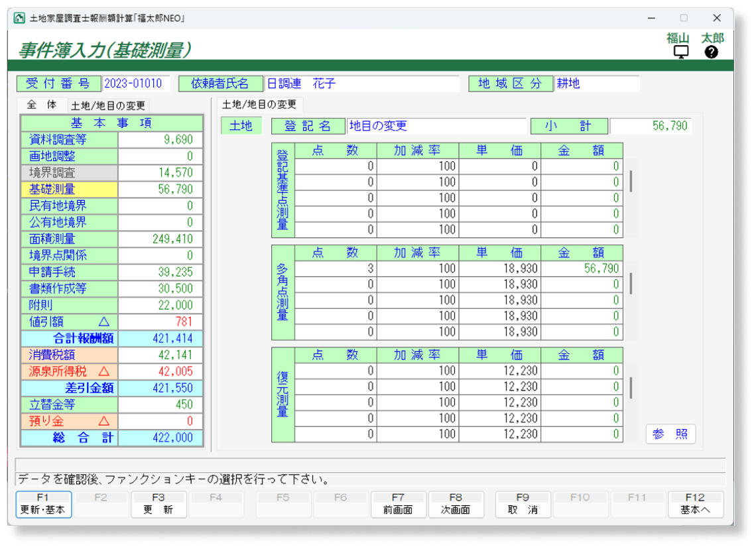Click the monitor icon under 福山
Screen dimensions: 756x547
point(681,52)
